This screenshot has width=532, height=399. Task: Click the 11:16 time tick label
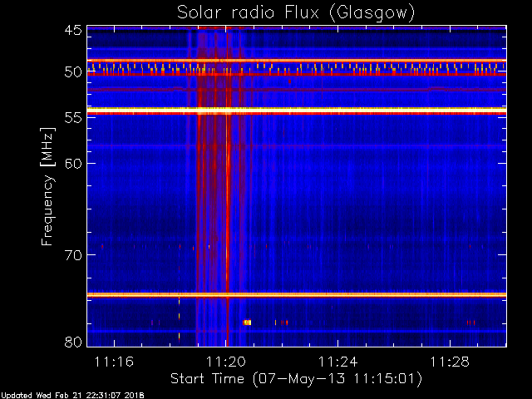tap(114, 362)
